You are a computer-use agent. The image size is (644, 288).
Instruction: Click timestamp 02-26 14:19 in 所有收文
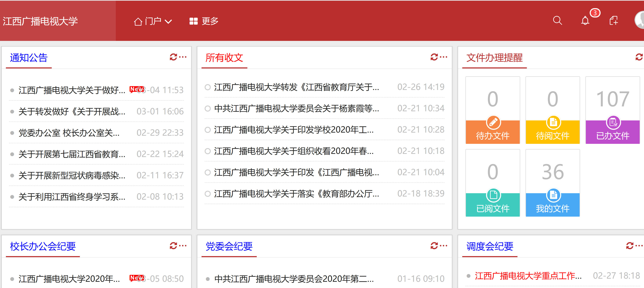[x=421, y=87]
